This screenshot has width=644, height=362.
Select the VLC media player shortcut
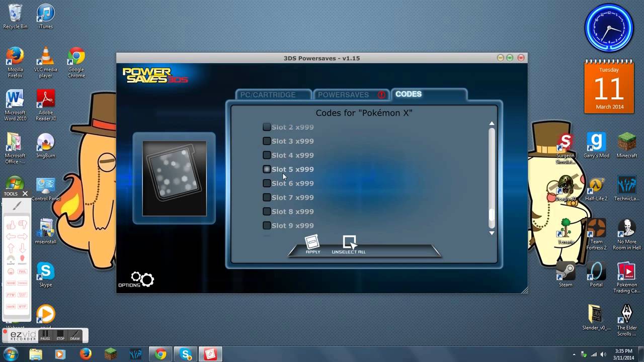pos(45,62)
